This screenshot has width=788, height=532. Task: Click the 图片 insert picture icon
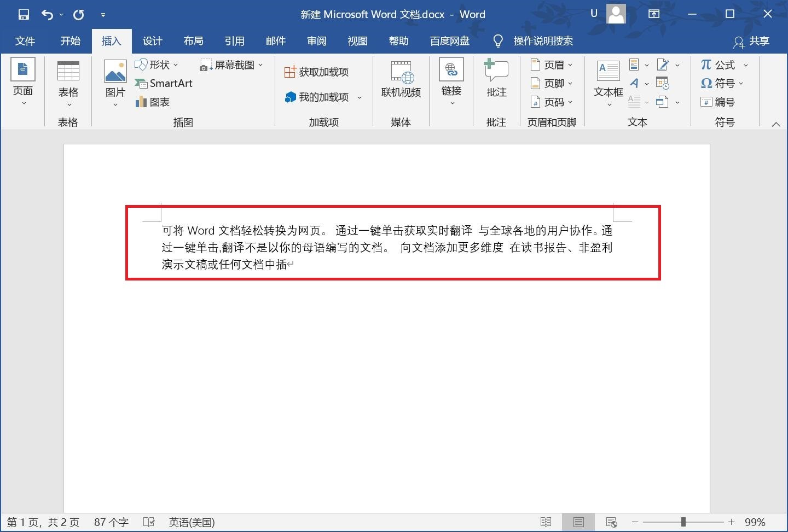tap(115, 71)
